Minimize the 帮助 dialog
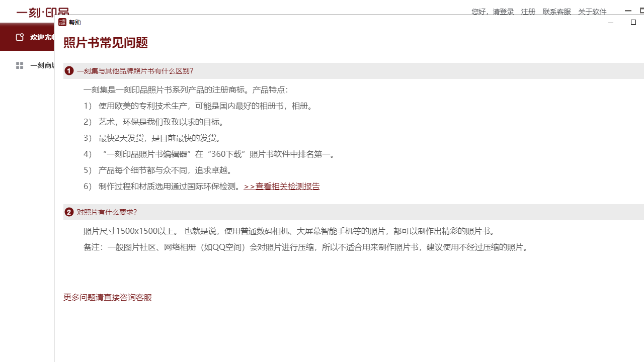 611,23
